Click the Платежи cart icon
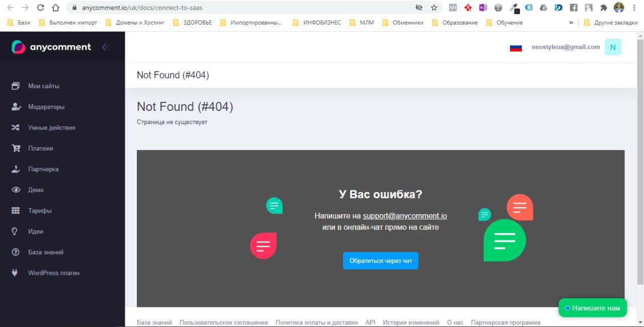Screen dimensions: 644x327 click(16, 148)
